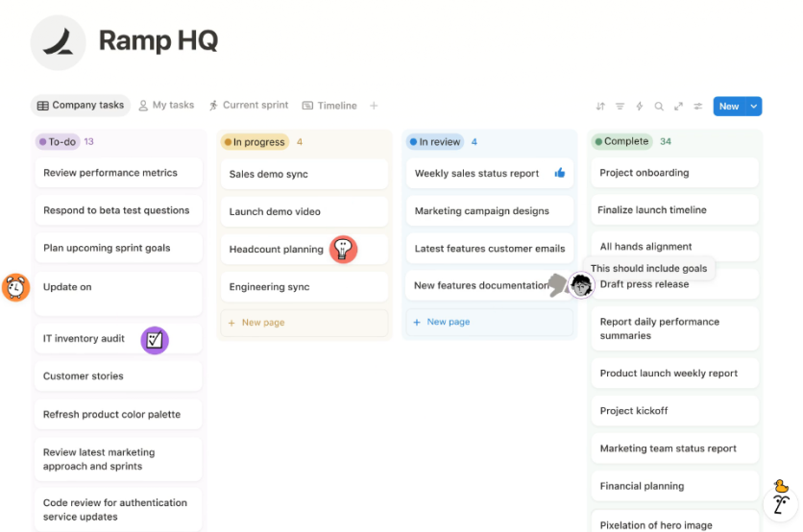Add a view with the plus icon

click(x=375, y=106)
